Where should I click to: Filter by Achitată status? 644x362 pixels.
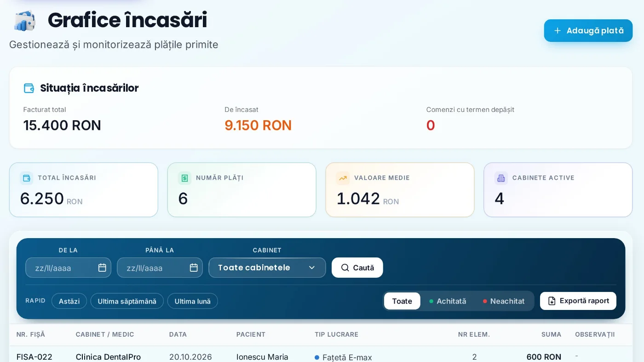pos(448,301)
